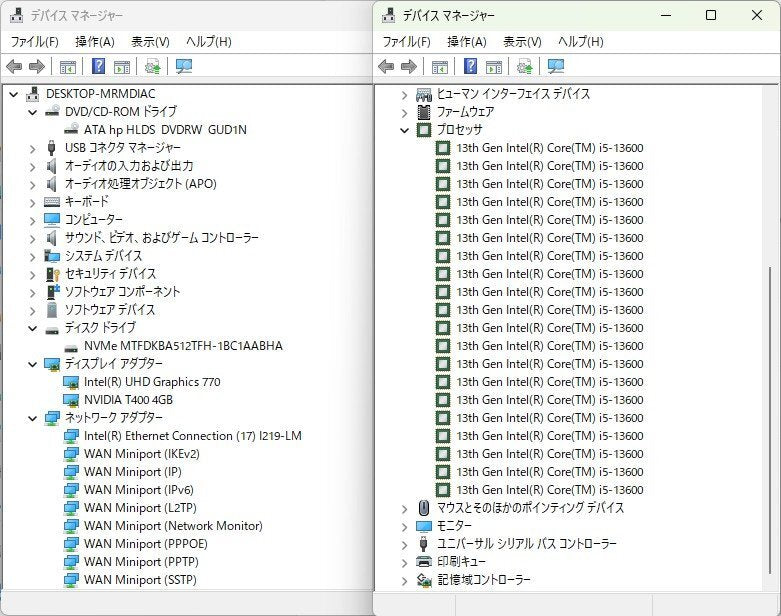Click Back arrow in left window toolbar

pyautogui.click(x=14, y=66)
